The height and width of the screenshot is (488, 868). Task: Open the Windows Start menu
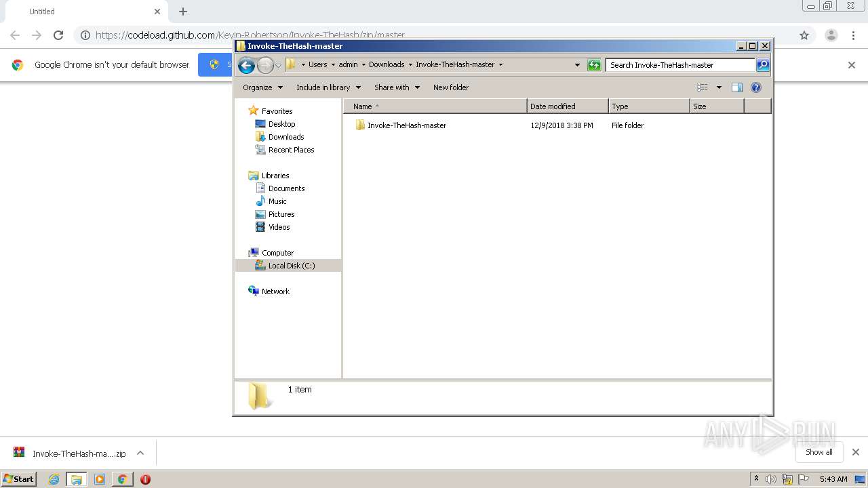pyautogui.click(x=19, y=479)
